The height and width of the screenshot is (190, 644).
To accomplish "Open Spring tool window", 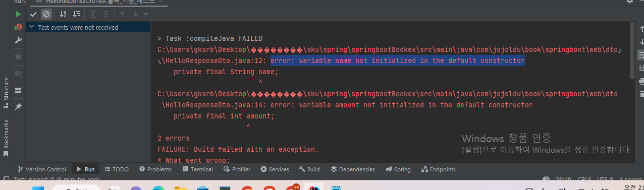I will 398,169.
